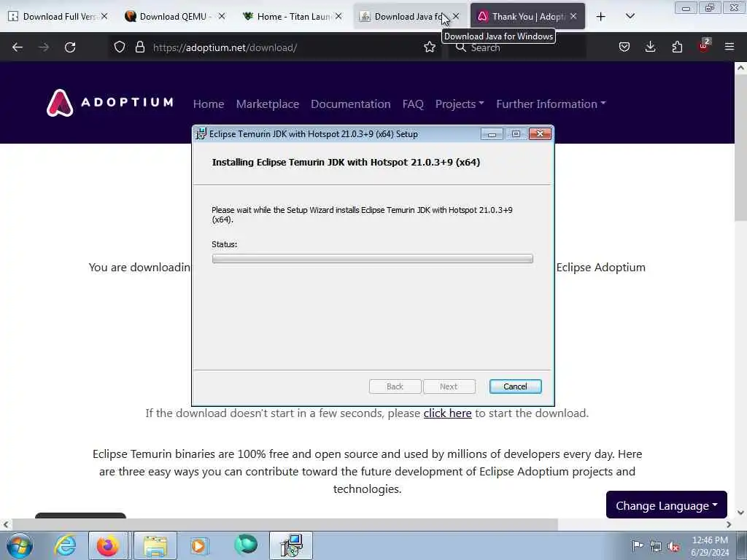Open Windows Media Player from the taskbar
Image resolution: width=747 pixels, height=560 pixels.
tap(199, 545)
